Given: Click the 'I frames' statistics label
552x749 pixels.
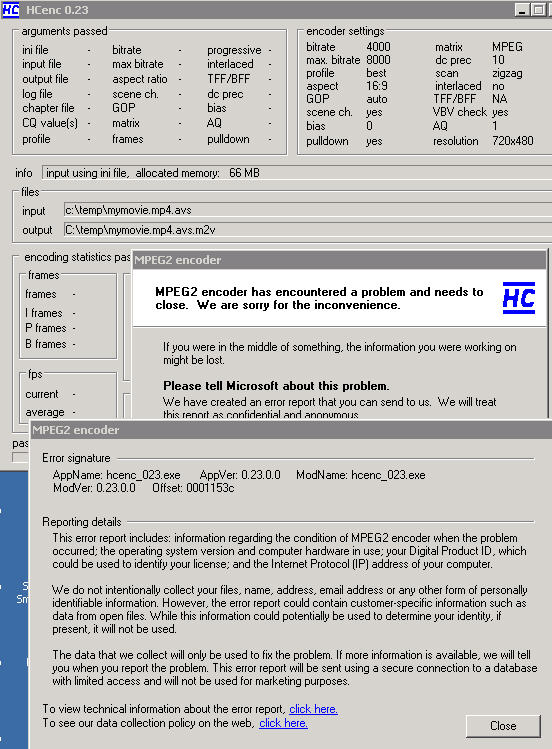Looking at the screenshot, I should pos(44,313).
